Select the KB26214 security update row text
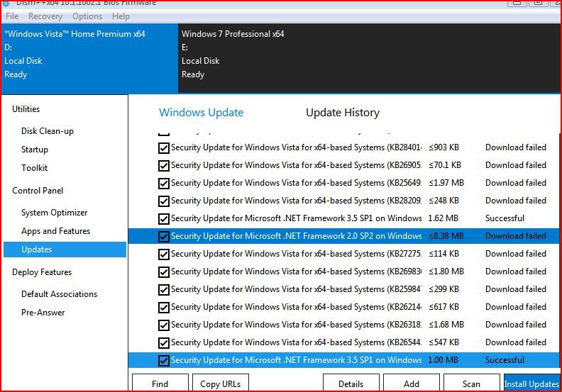 click(x=297, y=307)
